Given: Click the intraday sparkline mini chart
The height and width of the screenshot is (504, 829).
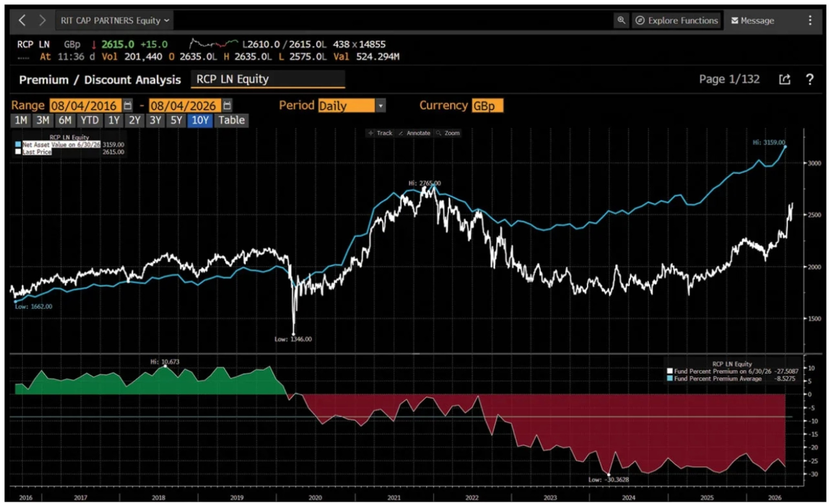Looking at the screenshot, I should coord(213,44).
